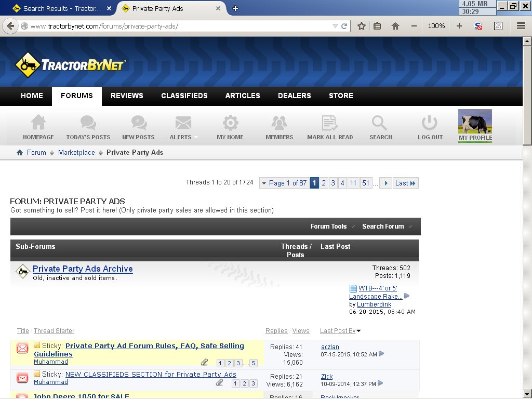View Lumberdink's profile link
532x399 pixels.
(374, 304)
